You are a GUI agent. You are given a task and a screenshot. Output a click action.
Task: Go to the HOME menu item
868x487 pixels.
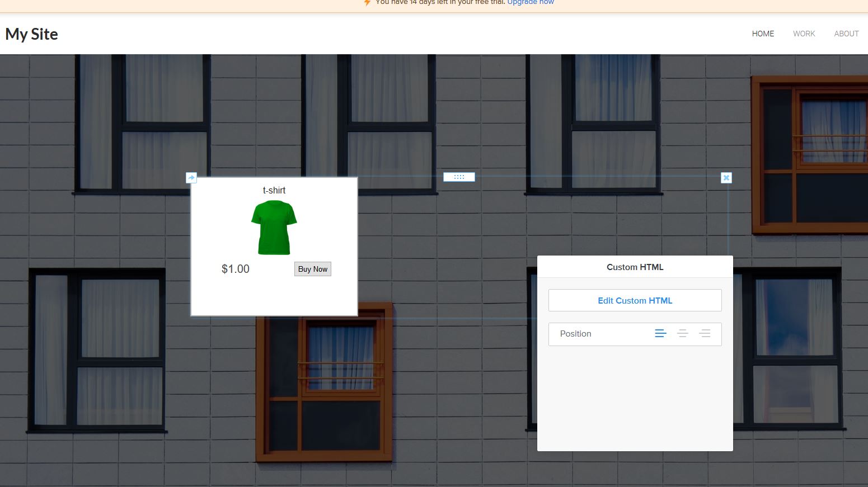(x=763, y=34)
